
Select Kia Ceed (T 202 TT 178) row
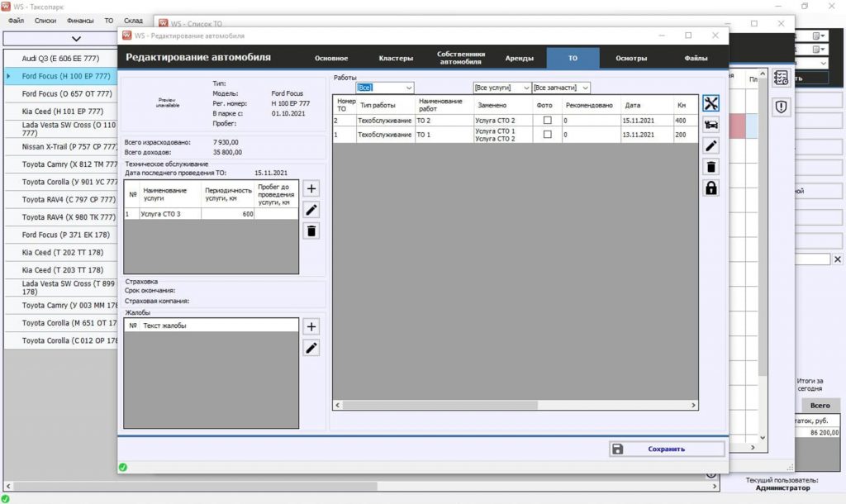[60, 253]
